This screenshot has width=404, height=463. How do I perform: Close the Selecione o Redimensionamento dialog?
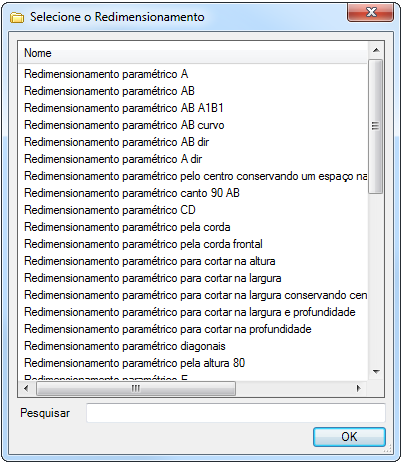(x=370, y=13)
